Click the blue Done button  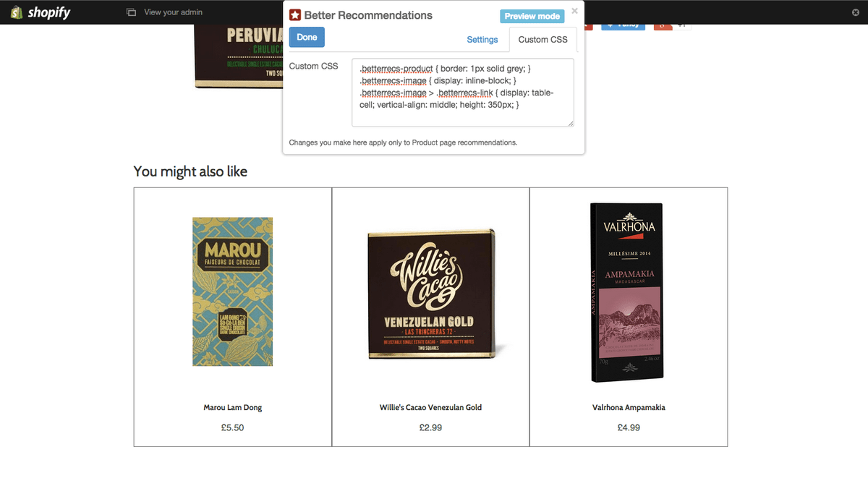pos(307,37)
